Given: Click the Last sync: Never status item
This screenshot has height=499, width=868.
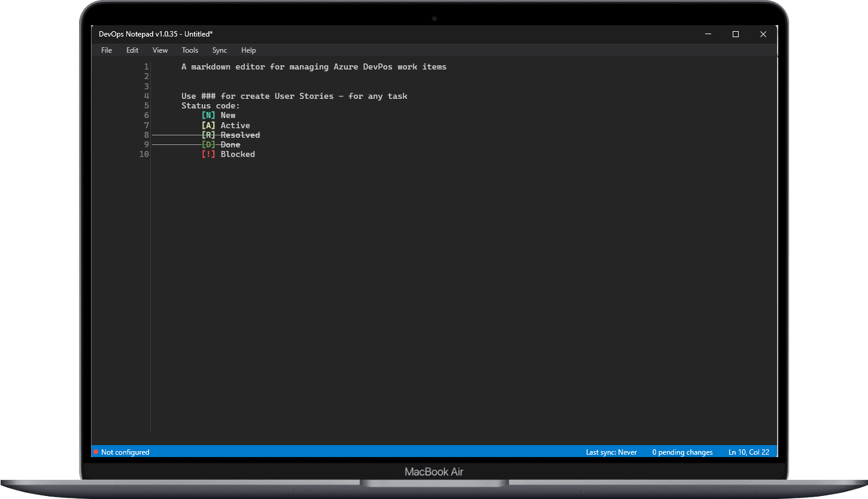Looking at the screenshot, I should (x=611, y=452).
